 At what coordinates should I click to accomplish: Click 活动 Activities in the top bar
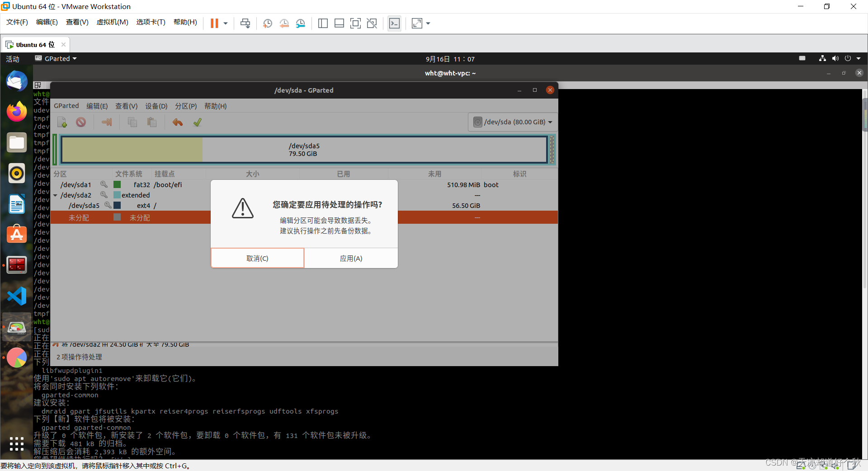pyautogui.click(x=13, y=59)
